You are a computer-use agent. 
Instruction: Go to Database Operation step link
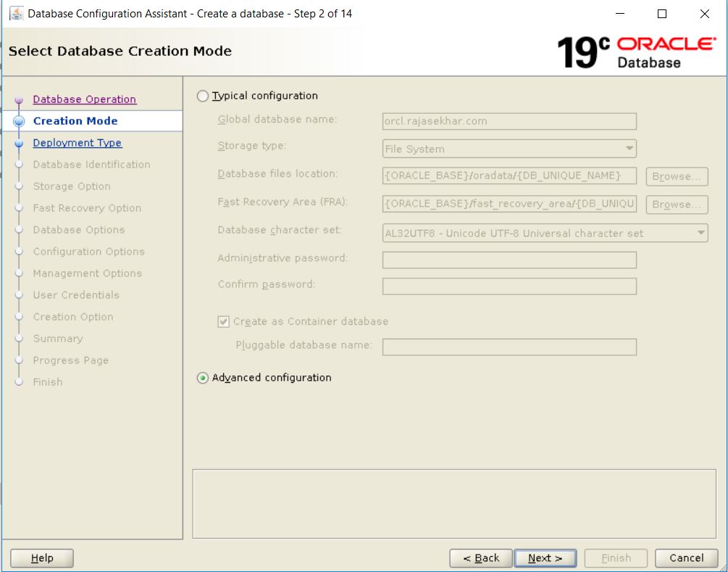pyautogui.click(x=84, y=99)
